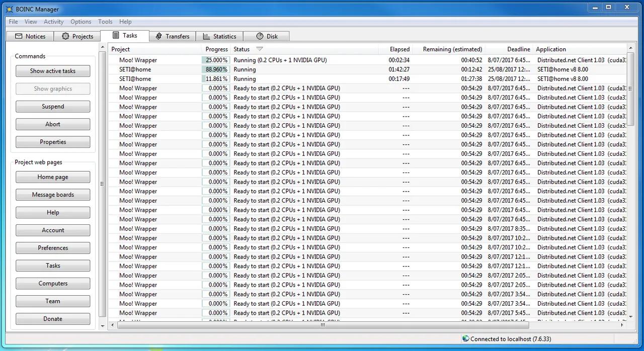Click the Tasks tab list icon

pos(116,35)
